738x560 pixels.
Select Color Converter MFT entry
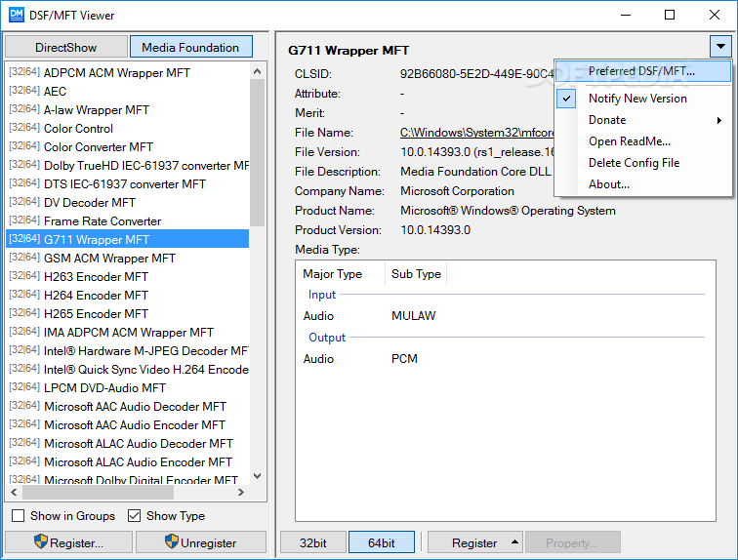click(128, 146)
